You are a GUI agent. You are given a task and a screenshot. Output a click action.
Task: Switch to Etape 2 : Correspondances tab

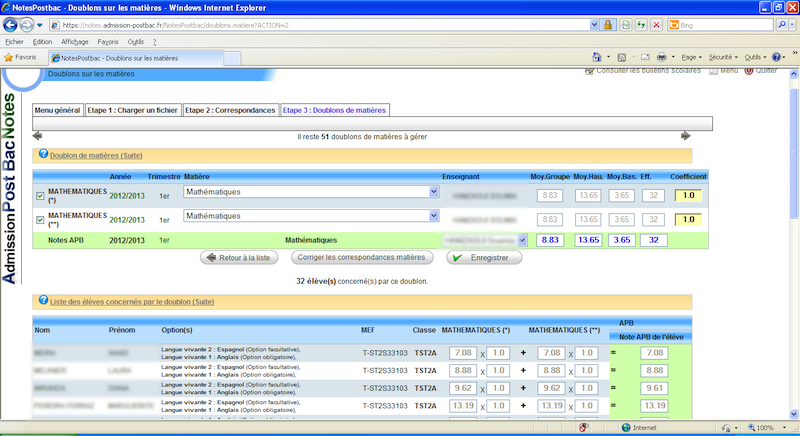(230, 110)
